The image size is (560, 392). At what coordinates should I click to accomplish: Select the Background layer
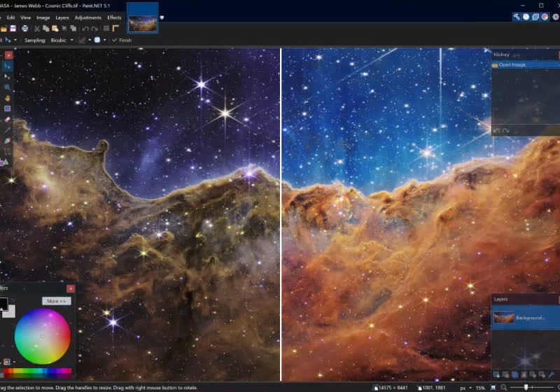pos(526,317)
